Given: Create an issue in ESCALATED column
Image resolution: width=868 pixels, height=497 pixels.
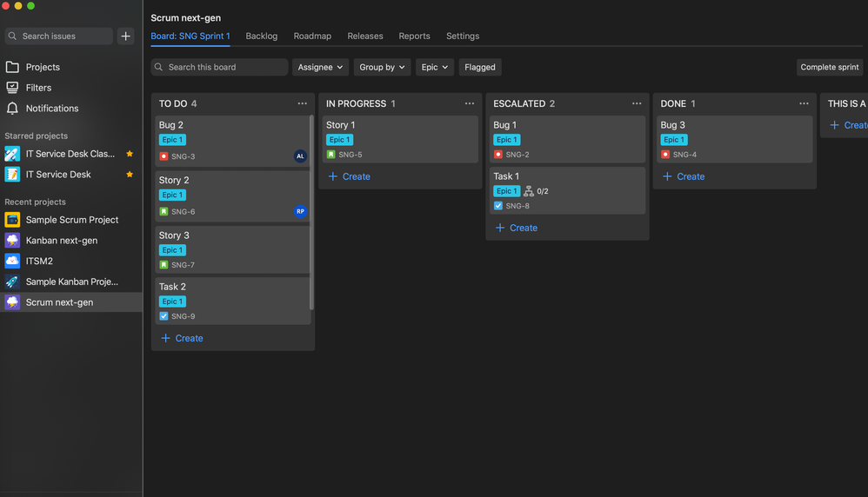Looking at the screenshot, I should click(517, 228).
